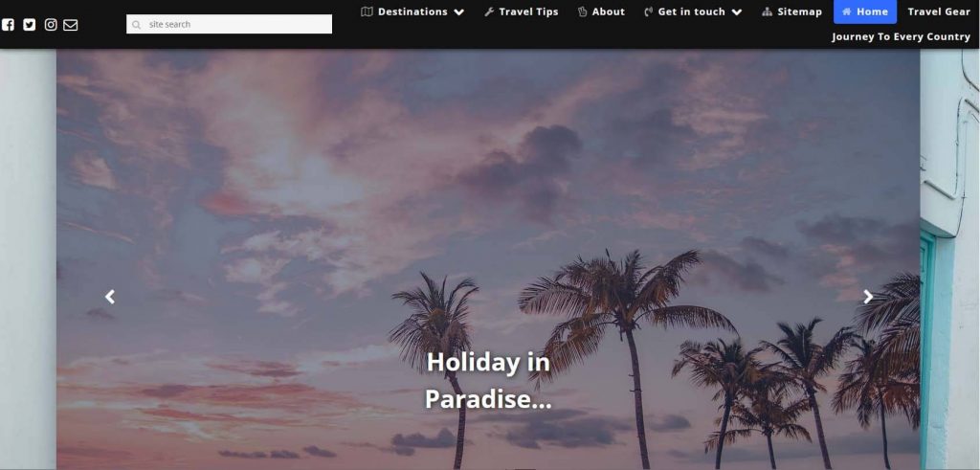
Task: Open the Journey To Every Country link
Action: coord(901,36)
